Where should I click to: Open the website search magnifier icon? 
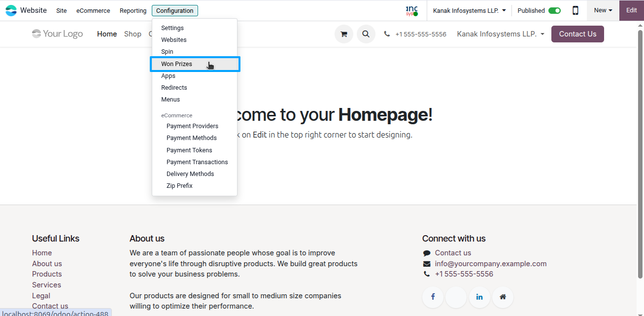pos(366,34)
